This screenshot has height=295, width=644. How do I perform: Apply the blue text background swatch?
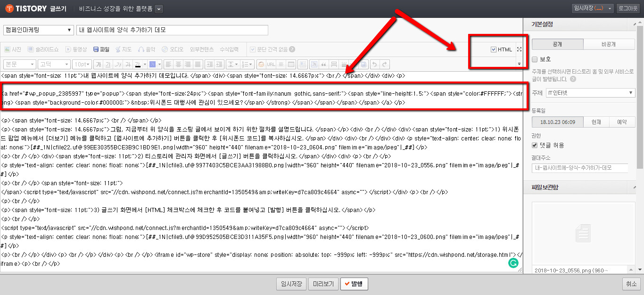coord(153,64)
